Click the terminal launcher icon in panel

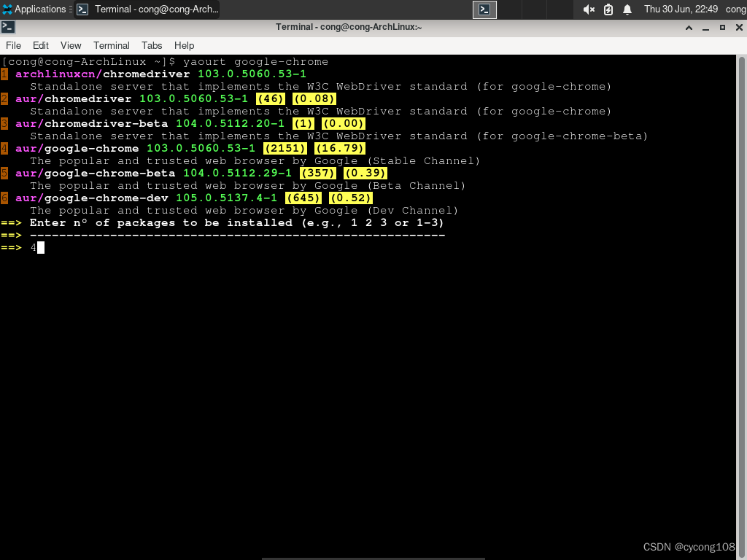point(484,9)
